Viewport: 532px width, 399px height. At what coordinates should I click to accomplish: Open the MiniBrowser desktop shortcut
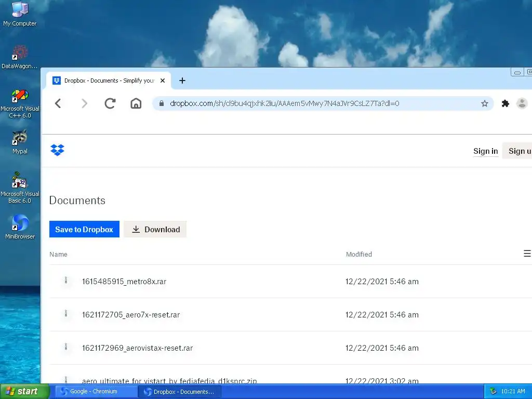pos(20,227)
